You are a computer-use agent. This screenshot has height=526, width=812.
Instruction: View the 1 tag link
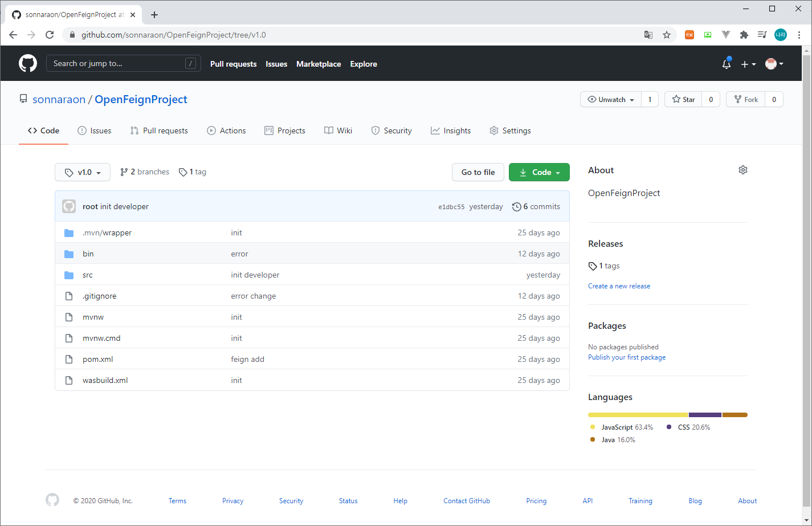coord(193,172)
